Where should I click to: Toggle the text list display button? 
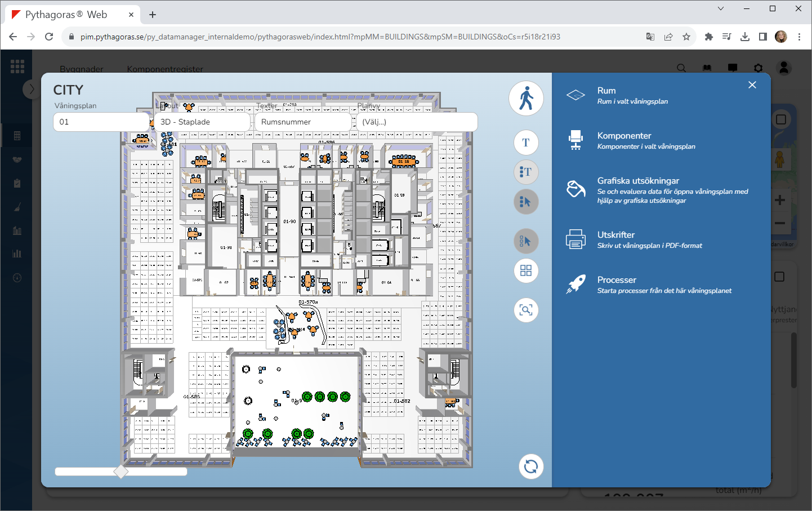[x=526, y=172]
